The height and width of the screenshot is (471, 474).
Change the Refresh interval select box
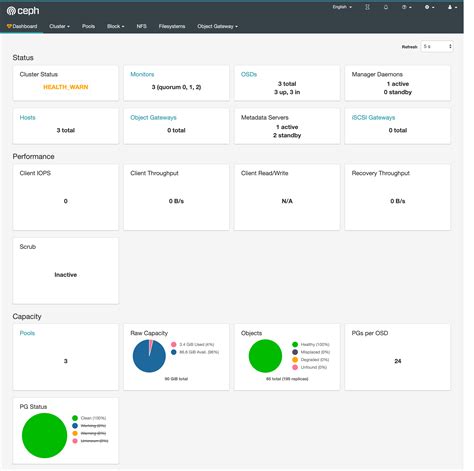click(x=437, y=46)
